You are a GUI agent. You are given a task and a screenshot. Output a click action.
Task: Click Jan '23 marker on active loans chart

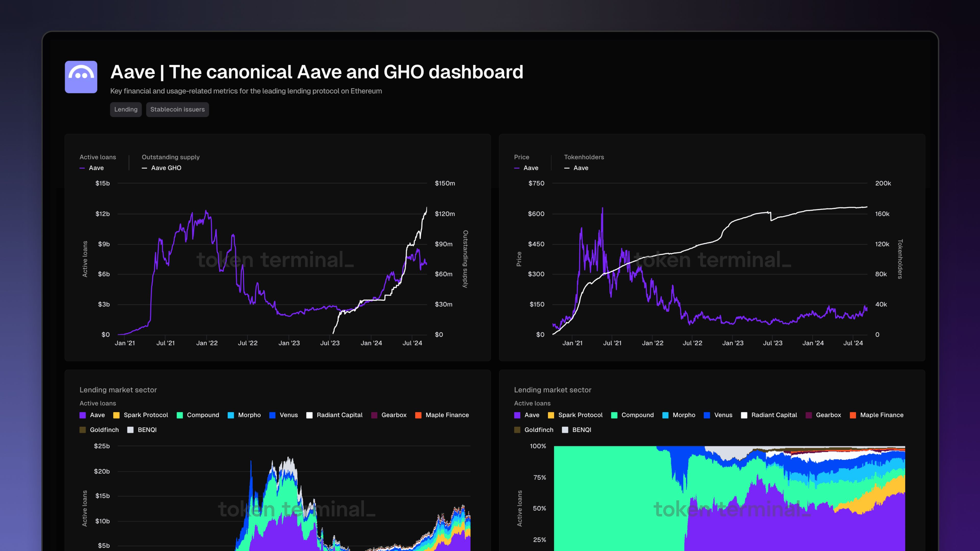pyautogui.click(x=289, y=343)
